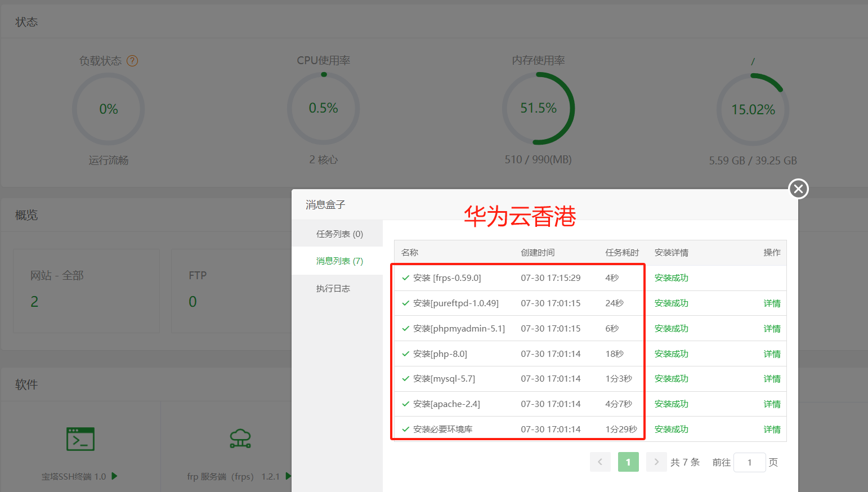Click the 前往 page number input field
The width and height of the screenshot is (868, 492).
tap(750, 462)
